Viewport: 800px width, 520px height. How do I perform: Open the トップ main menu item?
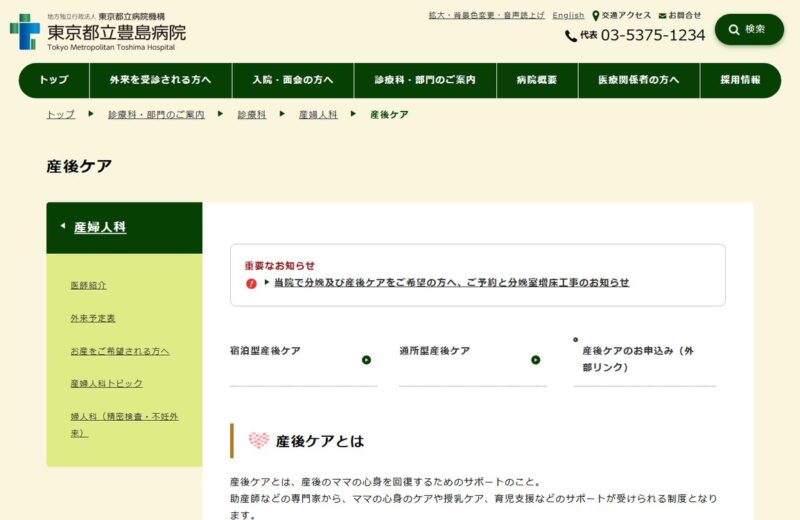tap(54, 80)
